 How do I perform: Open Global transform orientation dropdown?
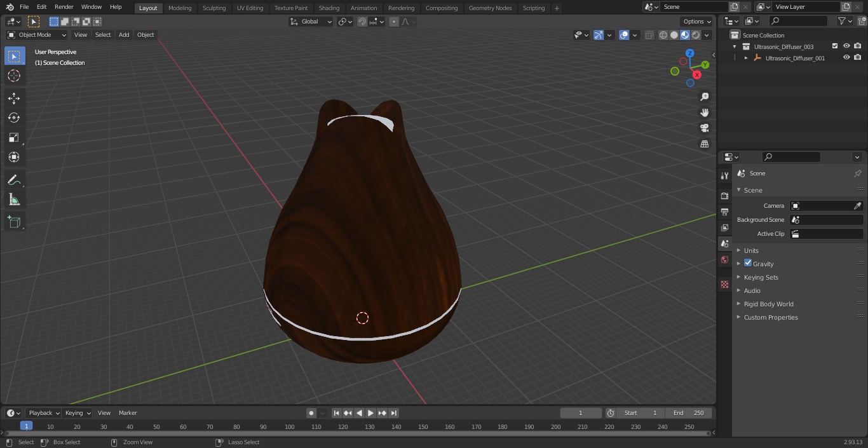click(311, 22)
